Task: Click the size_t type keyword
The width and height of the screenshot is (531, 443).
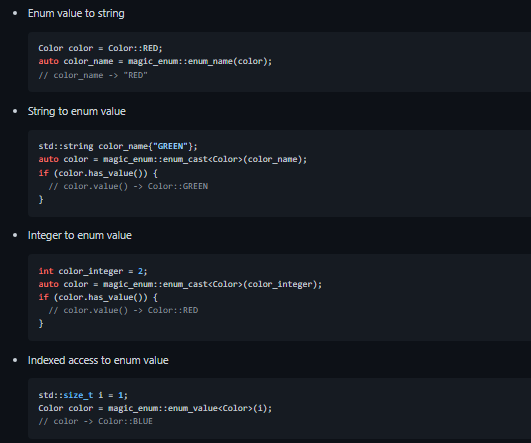Action: (78, 395)
